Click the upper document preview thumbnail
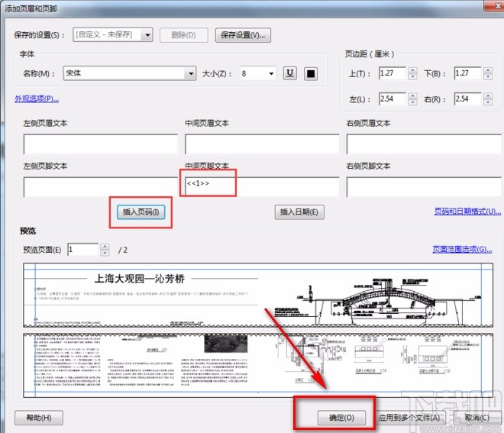Viewport: 504px width, 433px height. pos(258,295)
